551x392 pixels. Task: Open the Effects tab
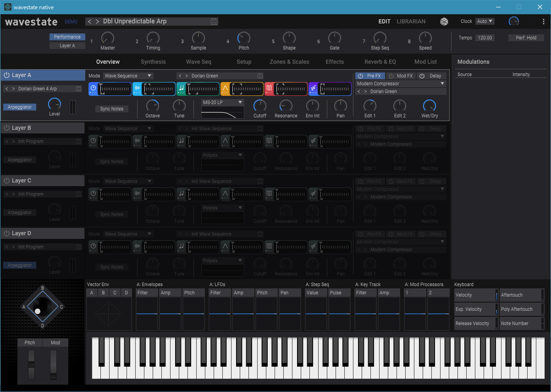[x=335, y=62]
